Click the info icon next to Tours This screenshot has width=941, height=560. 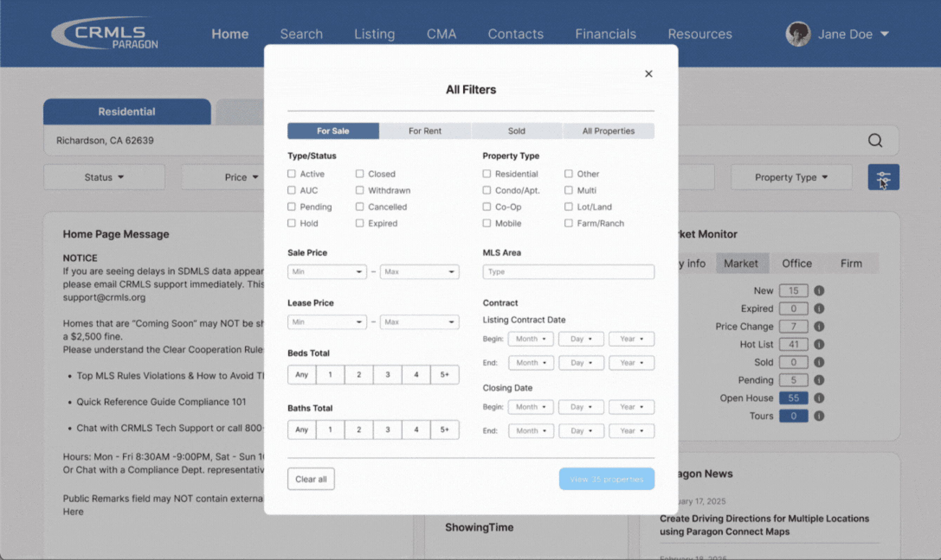click(x=819, y=416)
